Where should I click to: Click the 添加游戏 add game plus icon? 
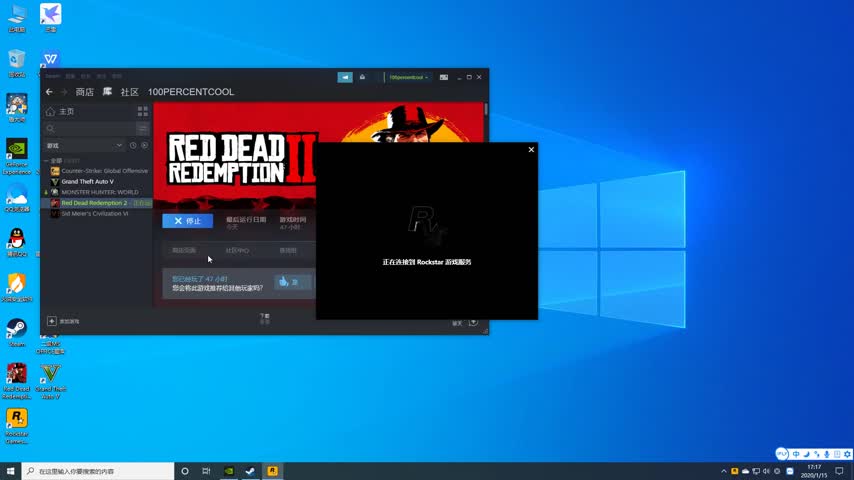point(52,321)
